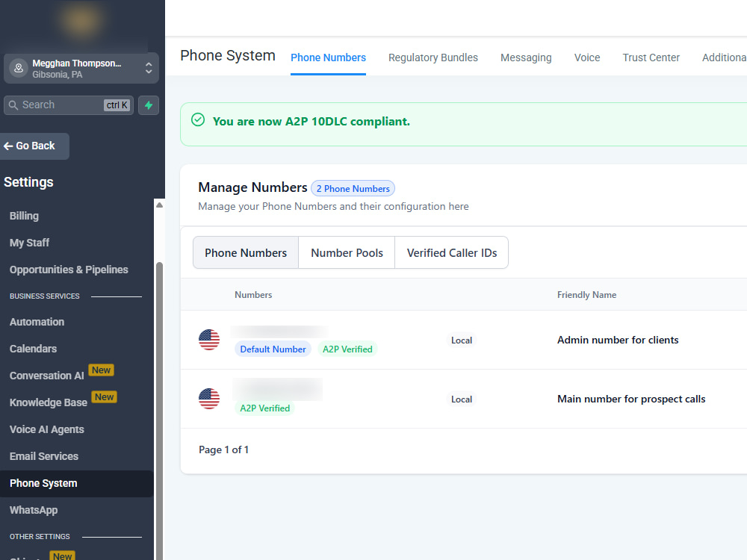This screenshot has width=747, height=560.
Task: Click Local tag in Admin number row
Action: [462, 340]
